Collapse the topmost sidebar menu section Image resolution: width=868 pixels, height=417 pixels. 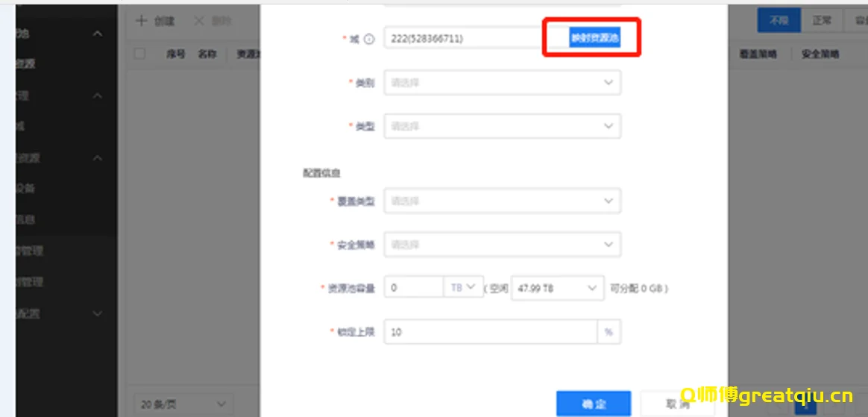click(98, 34)
